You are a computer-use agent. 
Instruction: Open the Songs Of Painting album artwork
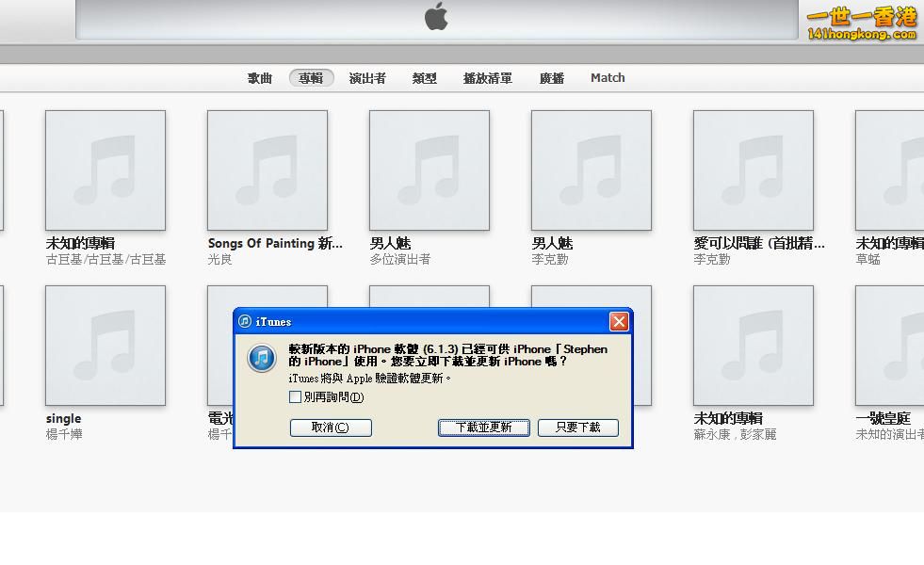click(267, 169)
